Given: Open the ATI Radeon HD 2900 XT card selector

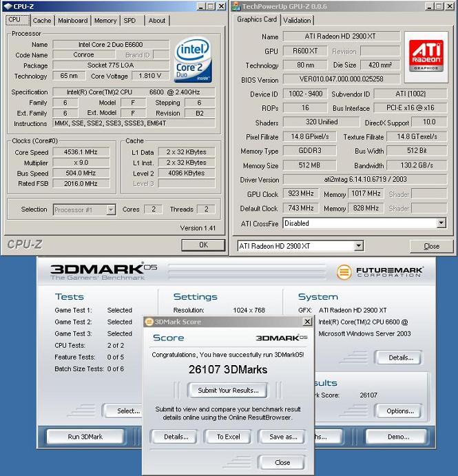Looking at the screenshot, I should [359, 246].
